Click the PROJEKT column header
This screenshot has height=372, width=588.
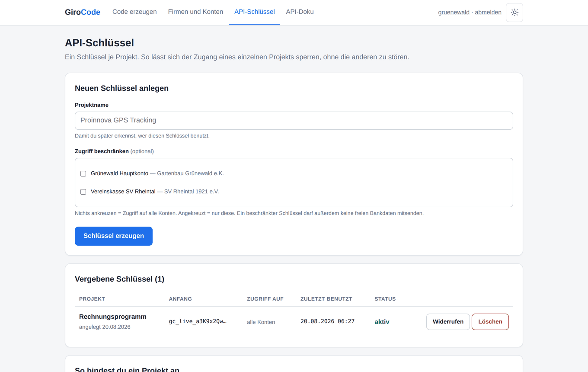coord(92,299)
